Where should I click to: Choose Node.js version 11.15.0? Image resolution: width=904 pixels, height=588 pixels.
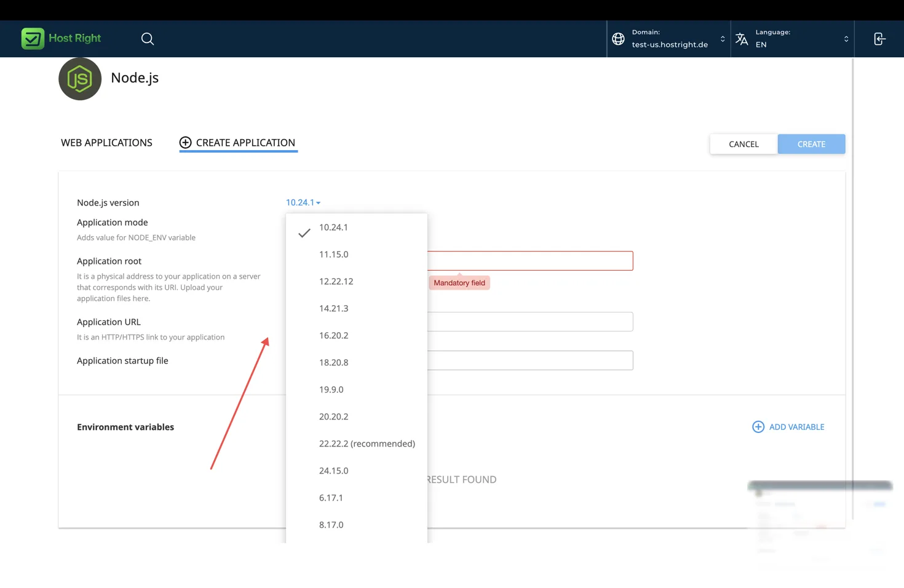click(x=357, y=255)
